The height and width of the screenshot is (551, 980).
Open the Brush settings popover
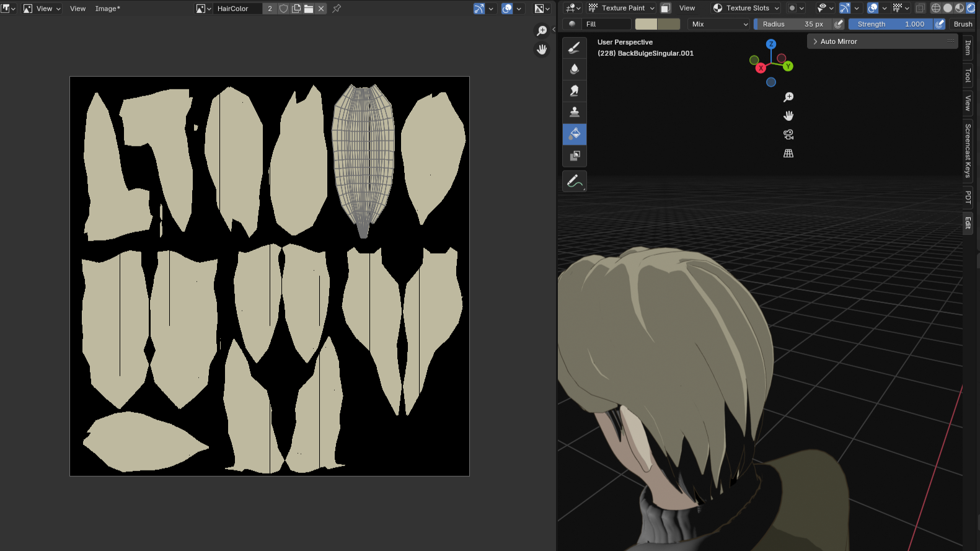[963, 24]
